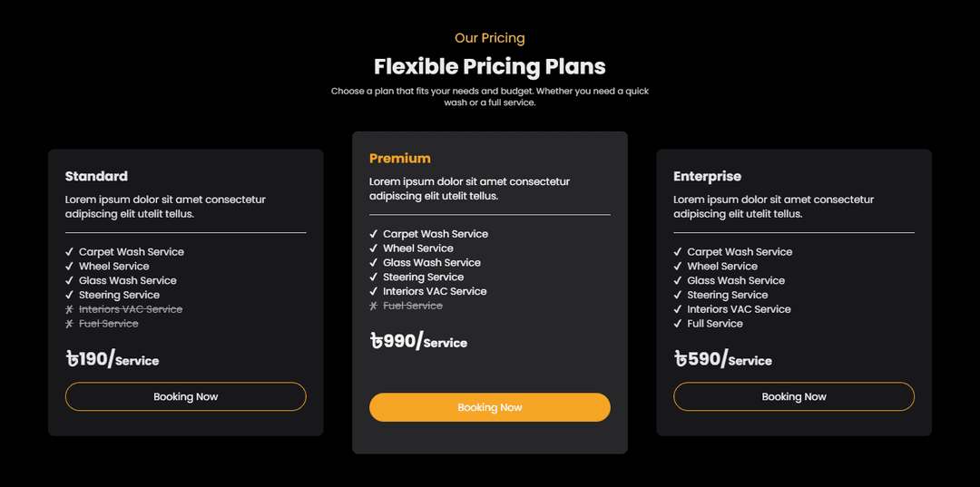Click checkmark beside Enterprise Glass Wash Service
This screenshot has width=980, height=487.
click(677, 280)
